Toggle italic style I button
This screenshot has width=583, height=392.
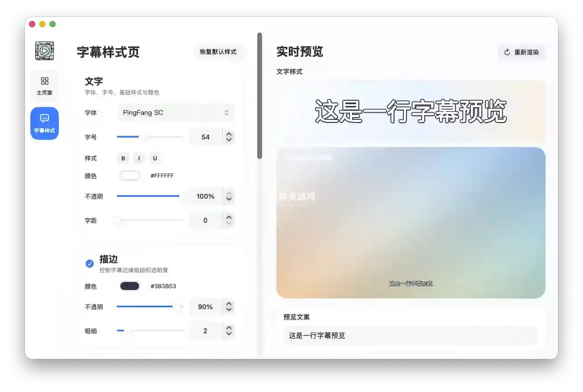tap(139, 158)
